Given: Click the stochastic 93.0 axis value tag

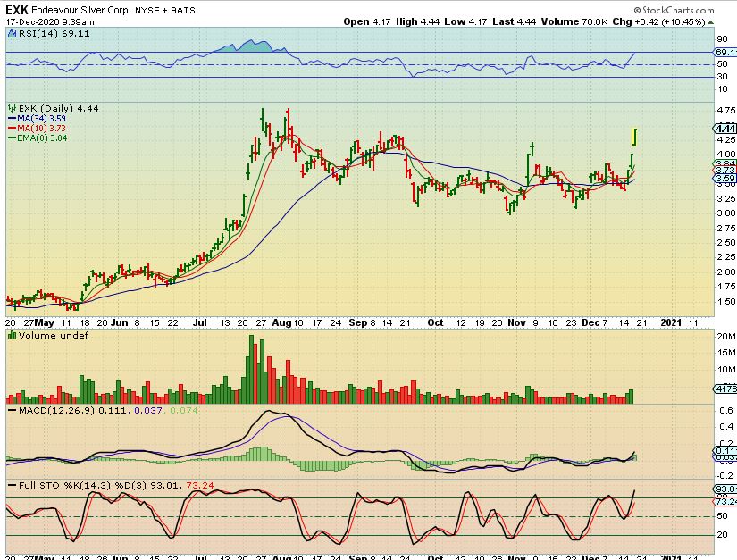Looking at the screenshot, I should (724, 489).
